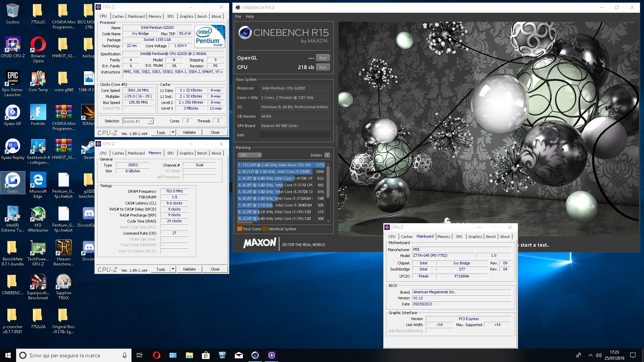Open the CPUID CPU-Z desktop shortcut
The image size is (644, 362).
coord(12,48)
